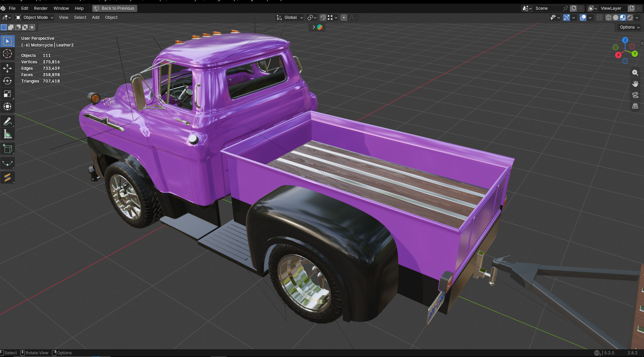Open the editor type dropdown
The height and width of the screenshot is (357, 644).
[x=6, y=18]
